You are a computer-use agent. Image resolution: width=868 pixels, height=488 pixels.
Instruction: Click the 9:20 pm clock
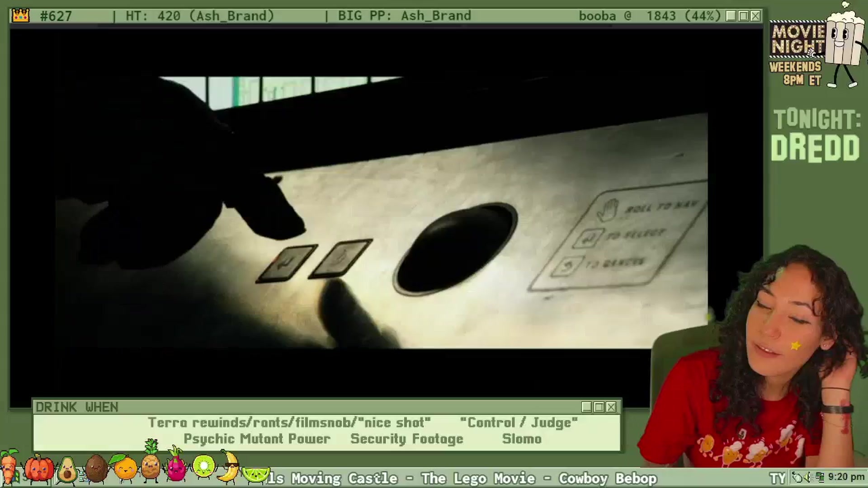tap(846, 477)
